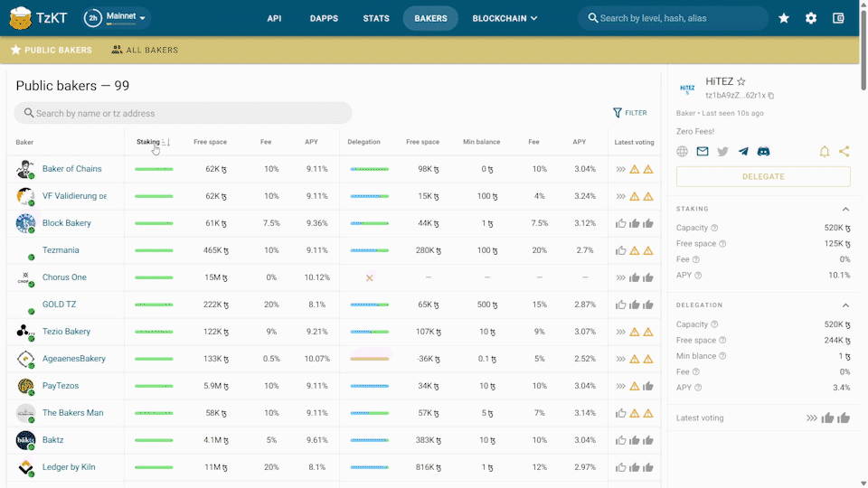Share HiTEZ via the share icon
868x488 pixels.
coord(844,152)
